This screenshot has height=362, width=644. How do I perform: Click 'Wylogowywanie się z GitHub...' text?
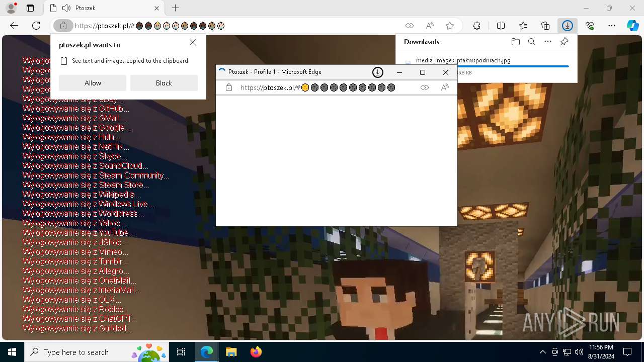[76, 109]
